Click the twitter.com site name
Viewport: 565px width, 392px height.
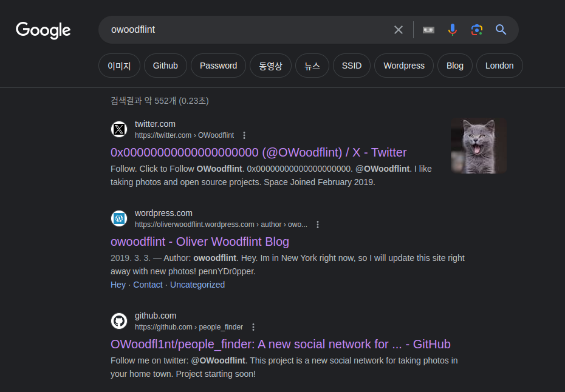click(155, 124)
